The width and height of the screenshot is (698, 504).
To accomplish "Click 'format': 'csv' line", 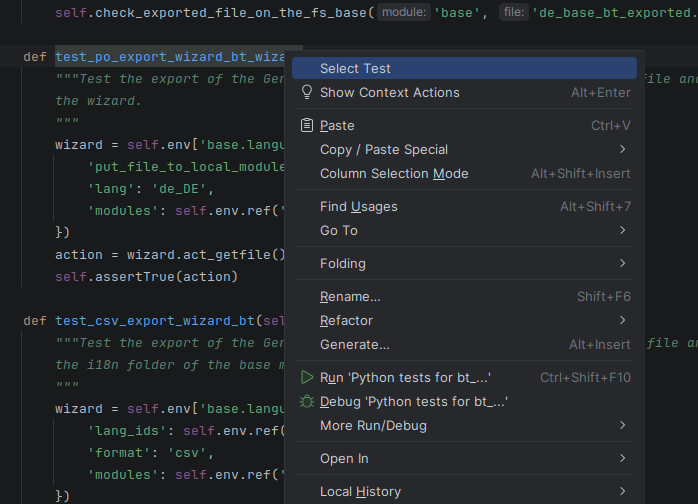I will point(150,453).
